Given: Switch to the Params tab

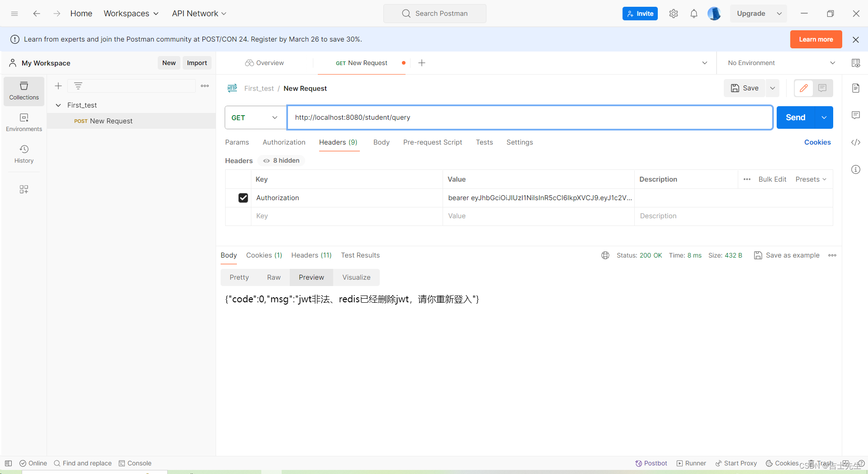Looking at the screenshot, I should [x=237, y=142].
